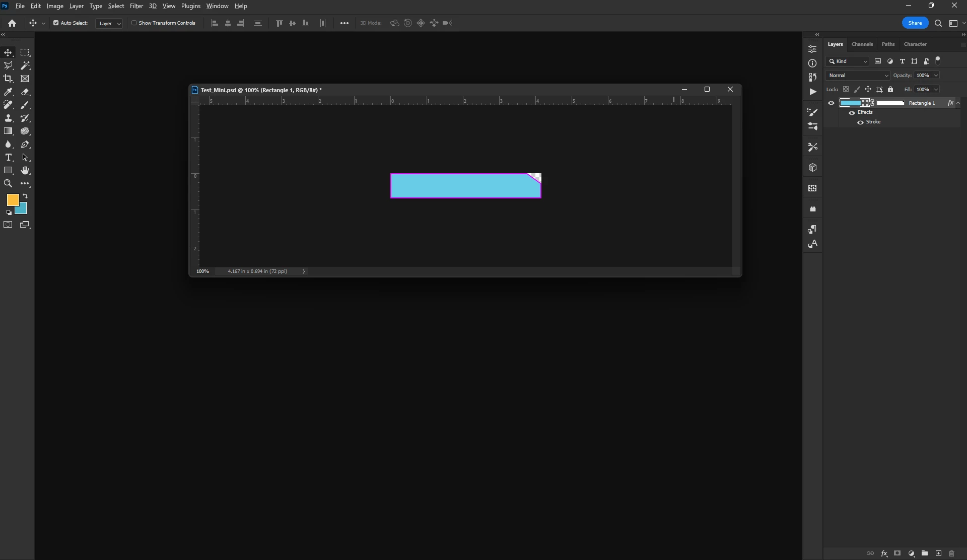Open the Normal blend mode dropdown
This screenshot has height=560, width=967.
coord(858,76)
